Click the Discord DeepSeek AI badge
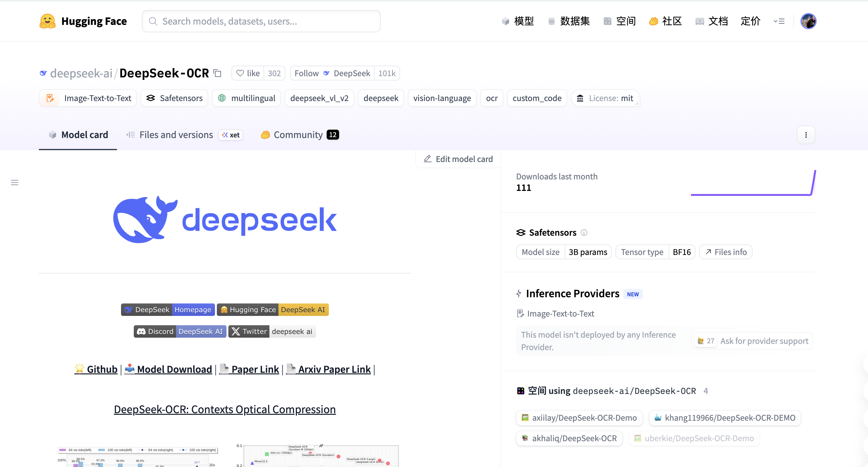This screenshot has width=868, height=467. pyautogui.click(x=180, y=331)
